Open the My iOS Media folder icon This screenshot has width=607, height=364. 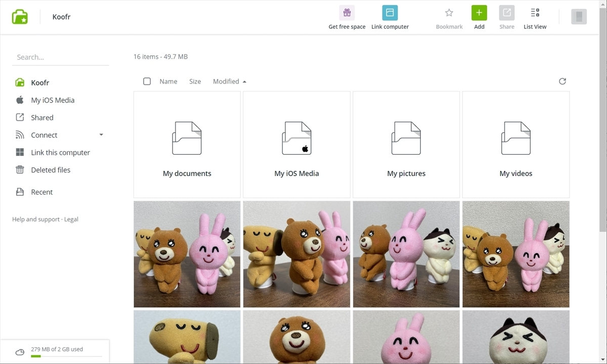pyautogui.click(x=296, y=138)
